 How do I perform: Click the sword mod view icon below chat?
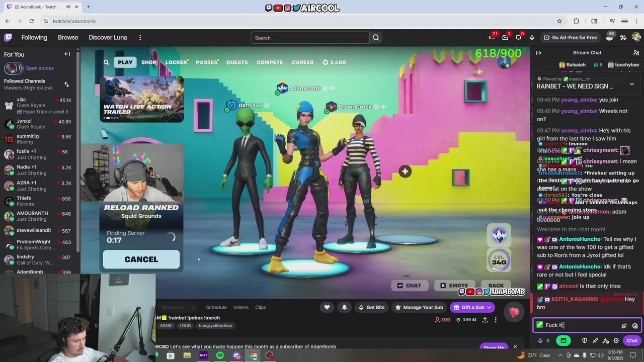pyautogui.click(x=595, y=340)
